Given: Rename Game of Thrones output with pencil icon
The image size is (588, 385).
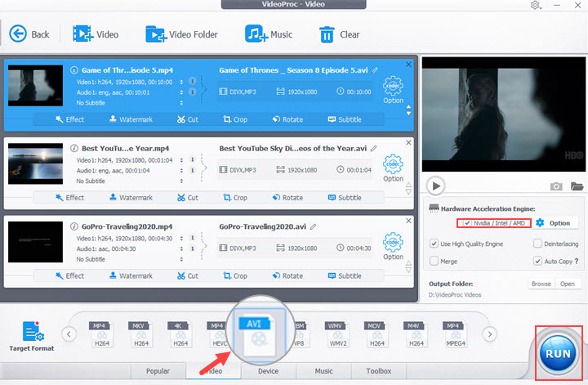Looking at the screenshot, I should coord(375,70).
